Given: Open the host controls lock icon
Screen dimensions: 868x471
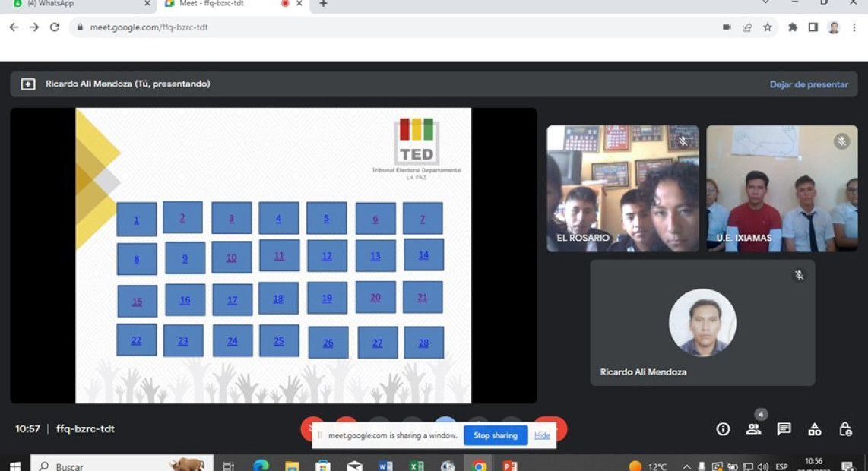Looking at the screenshot, I should [844, 429].
